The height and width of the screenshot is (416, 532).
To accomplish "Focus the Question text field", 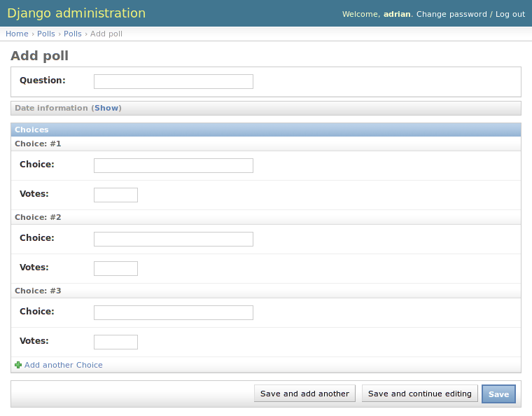I will point(173,81).
